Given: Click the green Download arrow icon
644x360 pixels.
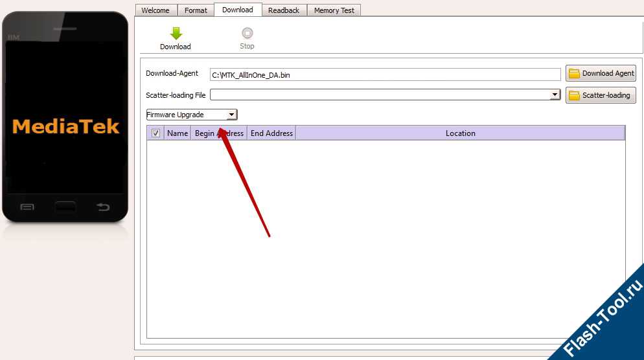Looking at the screenshot, I should (x=176, y=34).
